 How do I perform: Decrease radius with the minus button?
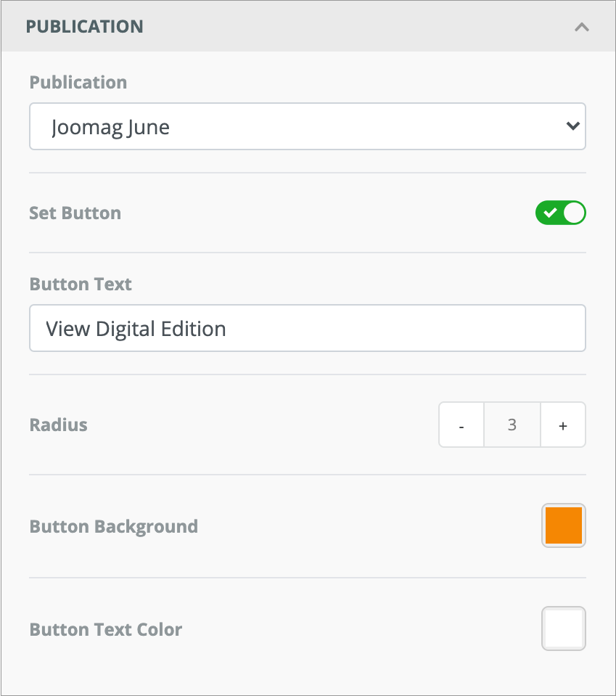tap(461, 425)
